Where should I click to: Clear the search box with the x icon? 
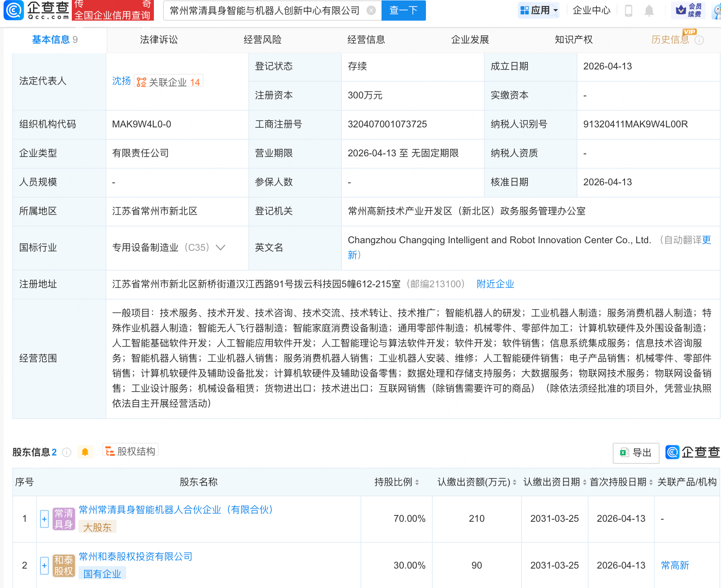(x=371, y=11)
